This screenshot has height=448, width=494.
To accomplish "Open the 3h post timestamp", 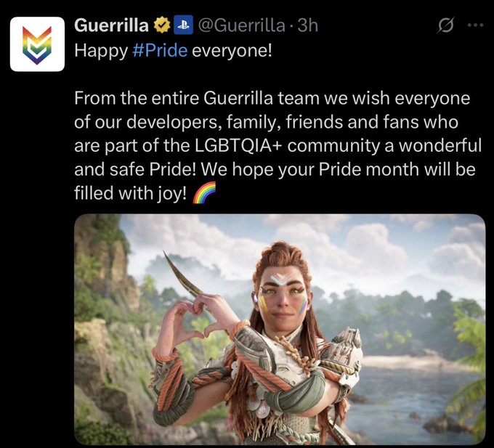I will coord(308,25).
